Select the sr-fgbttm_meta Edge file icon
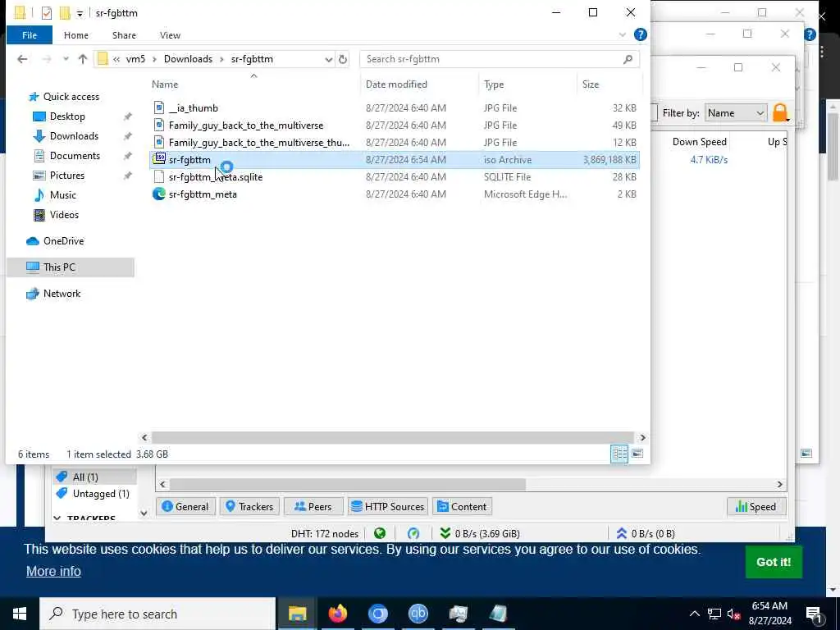 click(158, 194)
